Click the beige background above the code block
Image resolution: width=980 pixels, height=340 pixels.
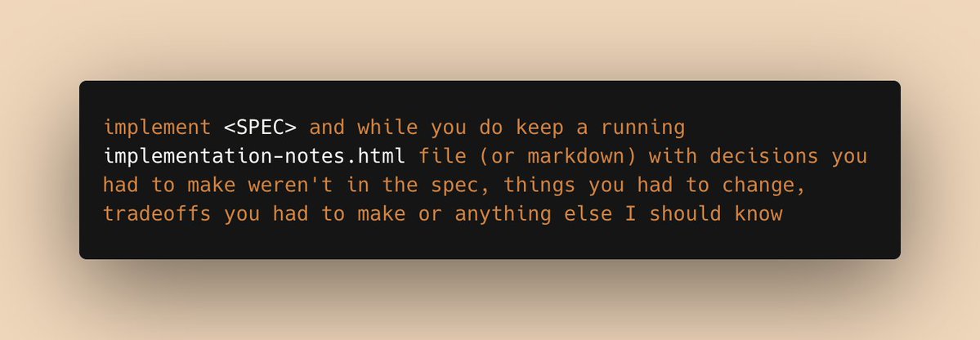[490, 38]
